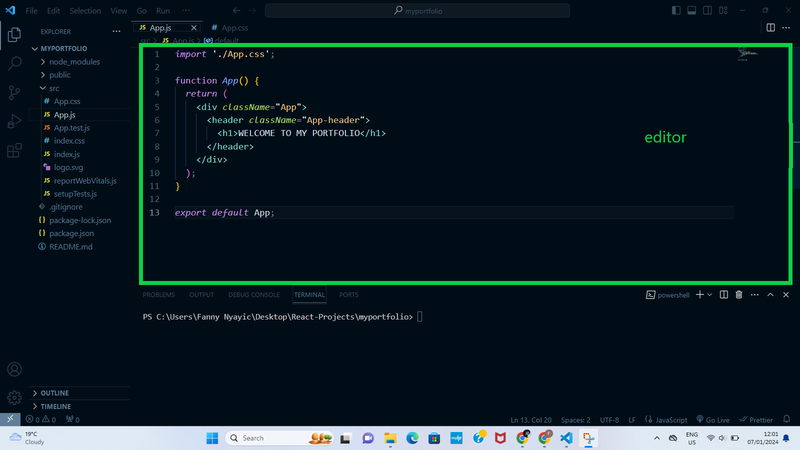Show errors and warnings count in status bar

pyautogui.click(x=41, y=419)
